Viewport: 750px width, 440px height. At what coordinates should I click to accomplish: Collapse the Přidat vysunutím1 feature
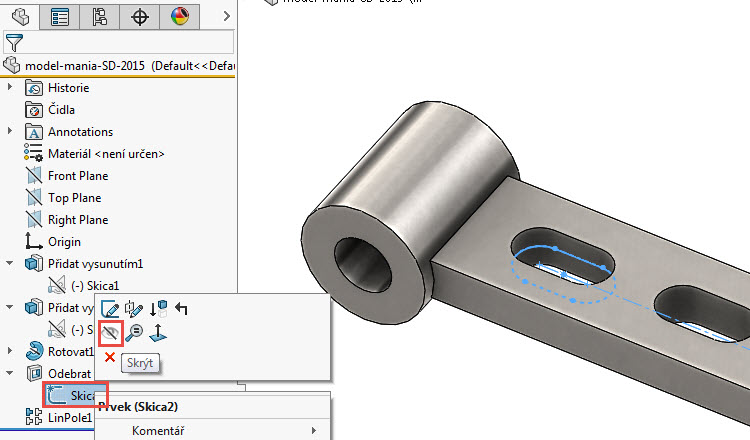click(11, 264)
